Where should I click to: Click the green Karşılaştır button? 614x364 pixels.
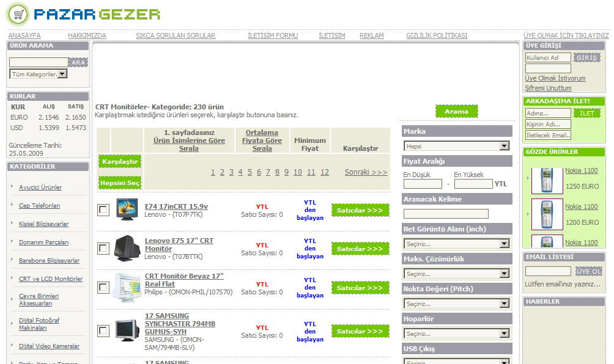[120, 161]
